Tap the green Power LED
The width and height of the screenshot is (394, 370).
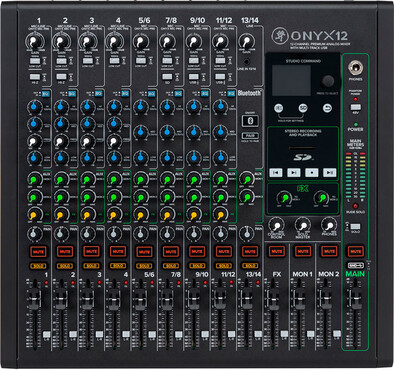pyautogui.click(x=355, y=124)
